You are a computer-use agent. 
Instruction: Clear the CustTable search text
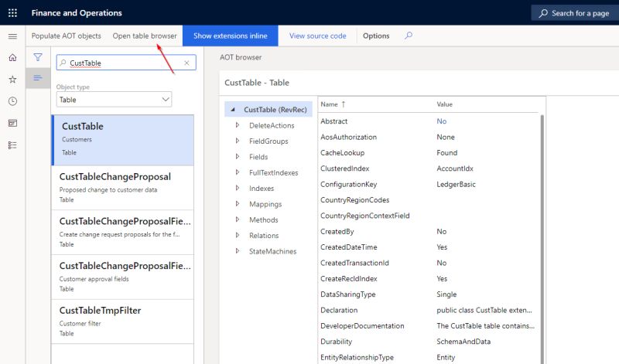tap(186, 63)
